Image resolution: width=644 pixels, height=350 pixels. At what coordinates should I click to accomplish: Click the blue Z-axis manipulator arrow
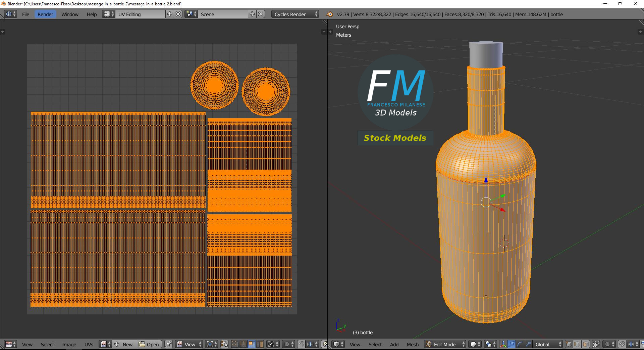coord(486,180)
